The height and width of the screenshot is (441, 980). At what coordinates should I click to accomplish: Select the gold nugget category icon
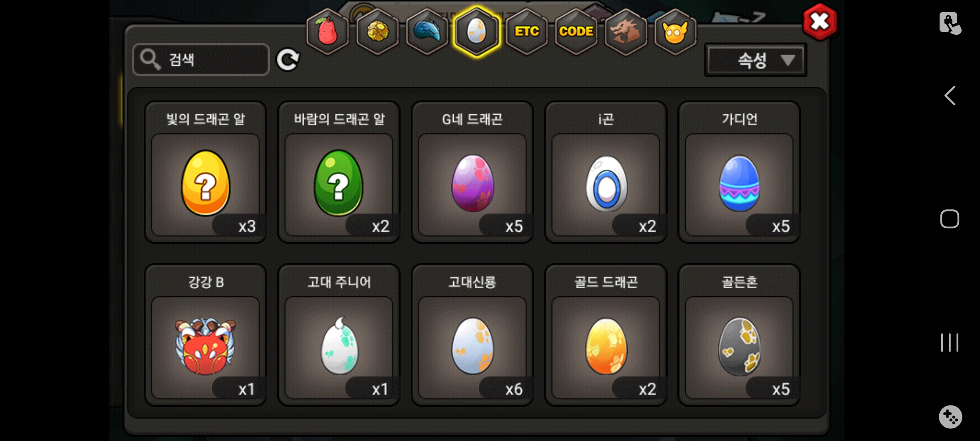[377, 31]
